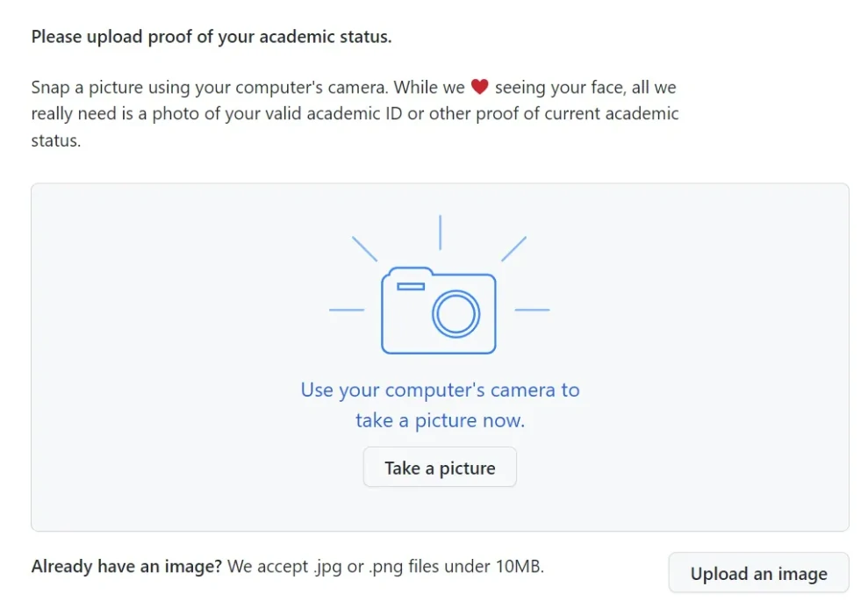Image resolution: width=868 pixels, height=608 pixels.
Task: Click "We accept .jpg or .png files" text
Action: coord(386,567)
